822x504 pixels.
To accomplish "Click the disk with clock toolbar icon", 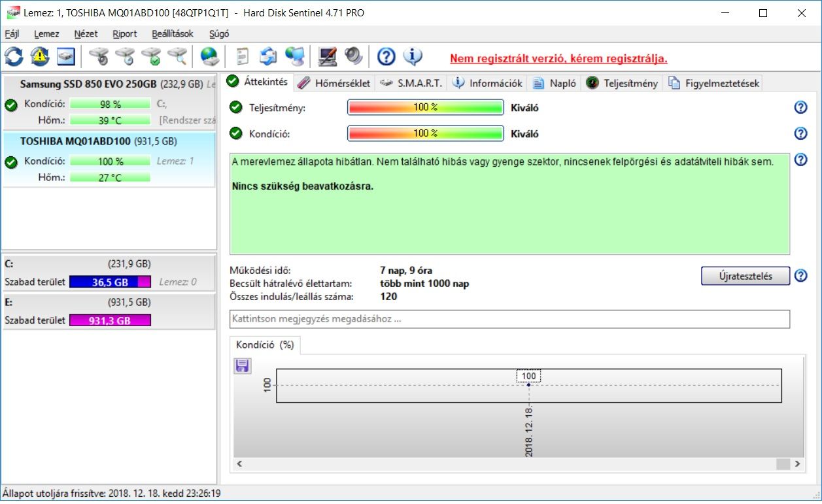I will tap(125, 57).
